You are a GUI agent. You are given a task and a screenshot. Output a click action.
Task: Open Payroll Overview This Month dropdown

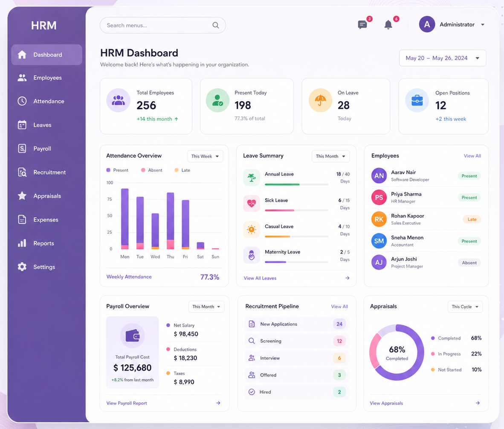pyautogui.click(x=206, y=306)
